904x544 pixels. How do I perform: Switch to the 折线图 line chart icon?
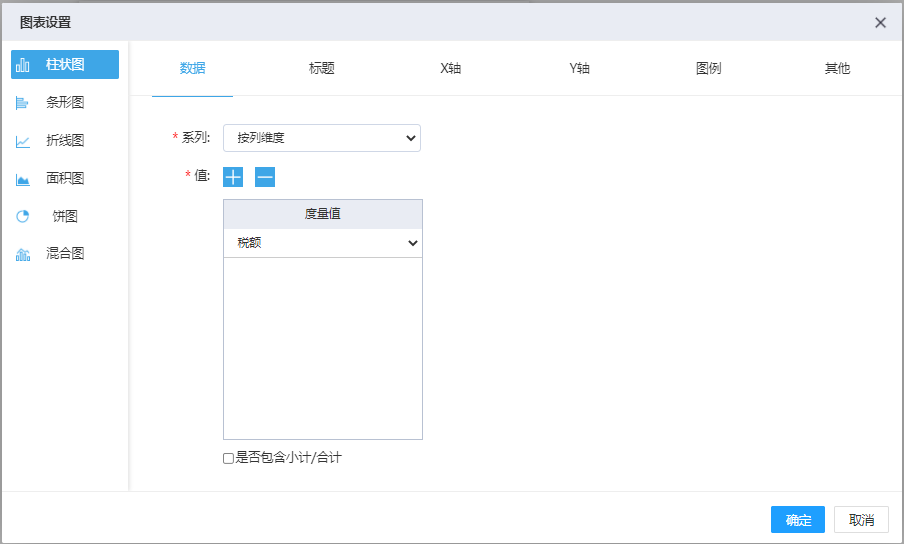[22, 141]
